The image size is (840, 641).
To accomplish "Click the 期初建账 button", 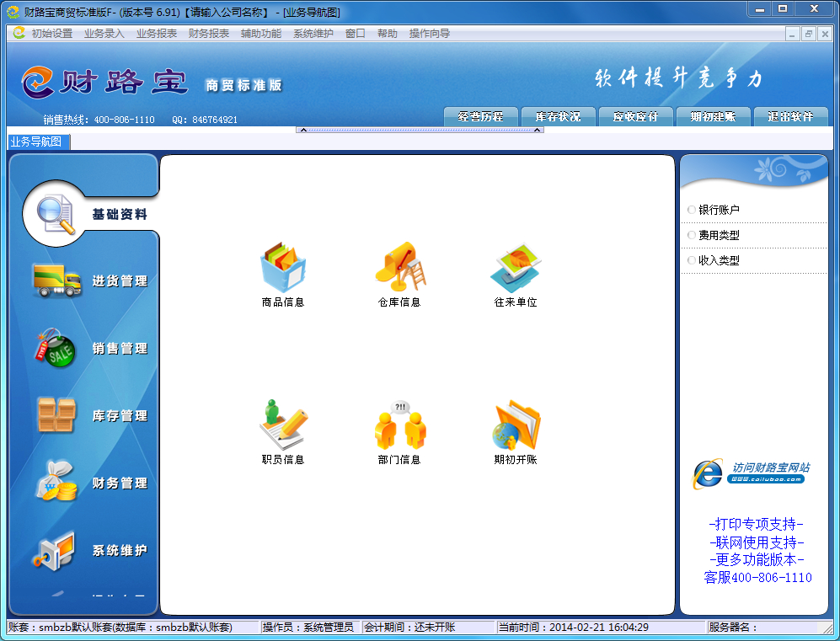I will (713, 116).
